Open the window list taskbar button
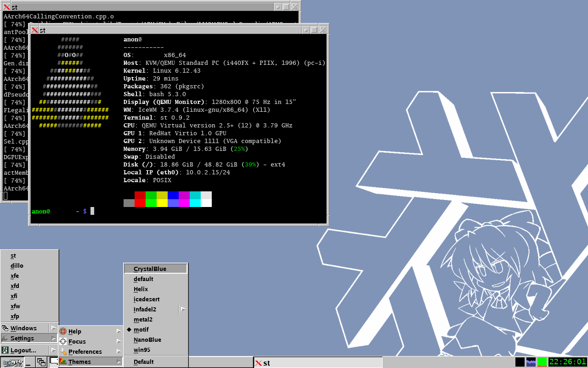Viewport: 588px width, 368px height. tap(41, 362)
